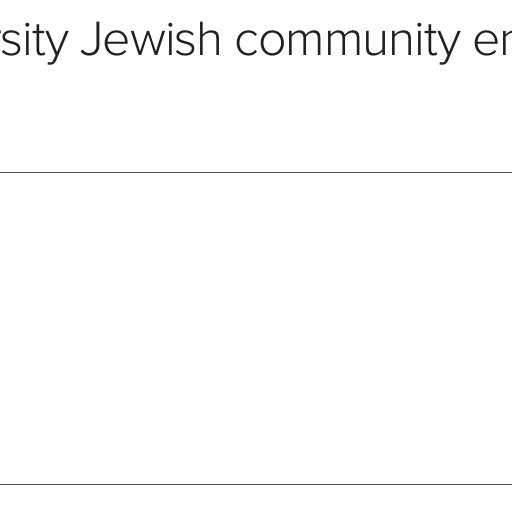Click blank space between heading and upper divider
The image size is (512, 512).
tap(256, 117)
